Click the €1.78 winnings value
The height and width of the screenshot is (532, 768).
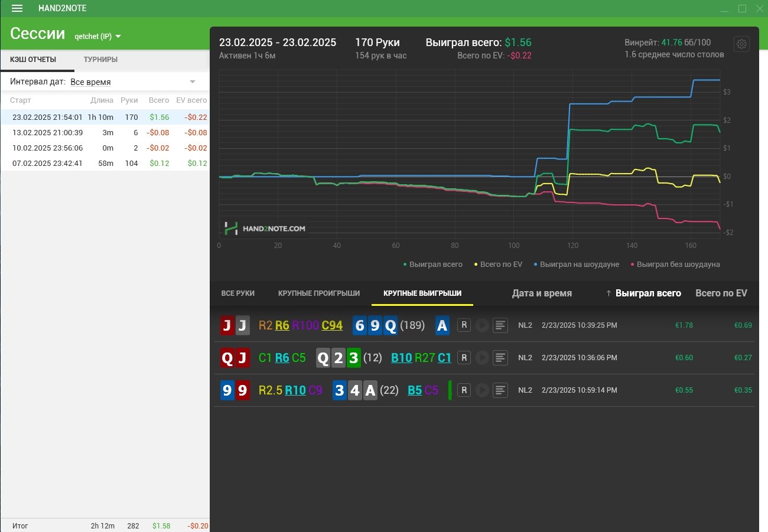684,325
